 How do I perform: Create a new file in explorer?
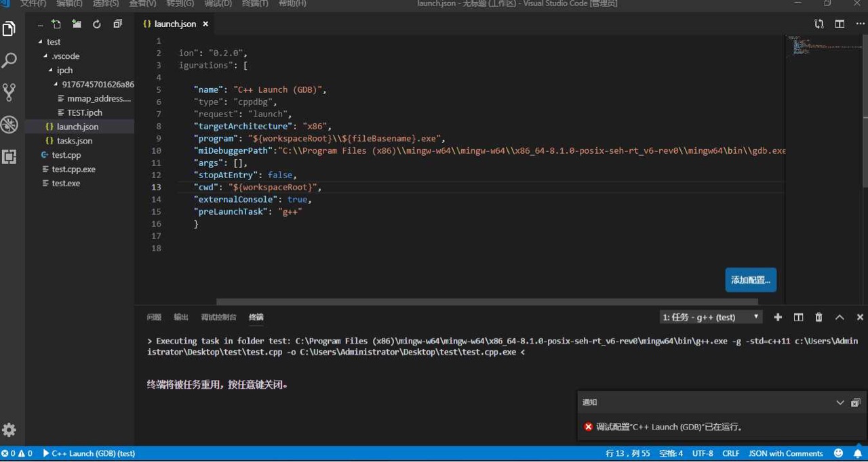click(56, 24)
